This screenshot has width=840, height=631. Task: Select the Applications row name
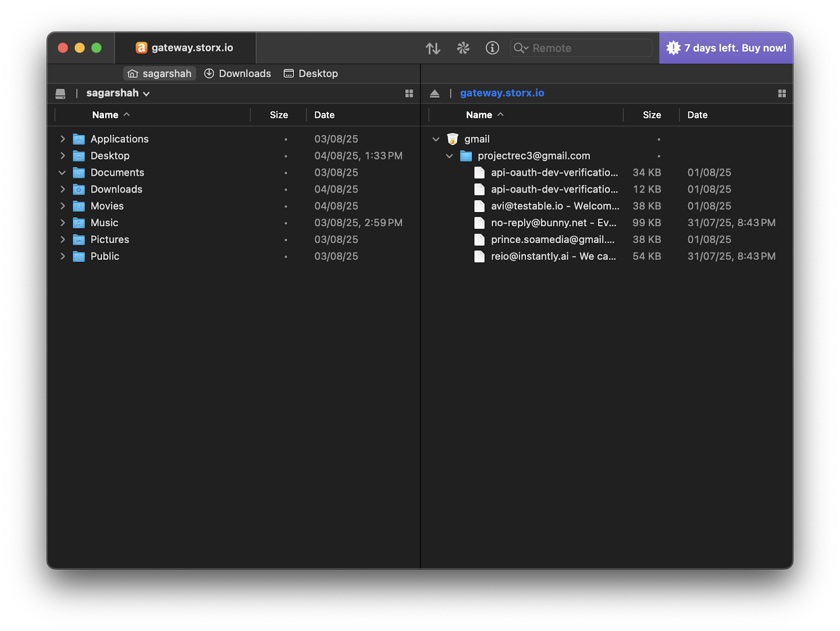click(x=120, y=139)
